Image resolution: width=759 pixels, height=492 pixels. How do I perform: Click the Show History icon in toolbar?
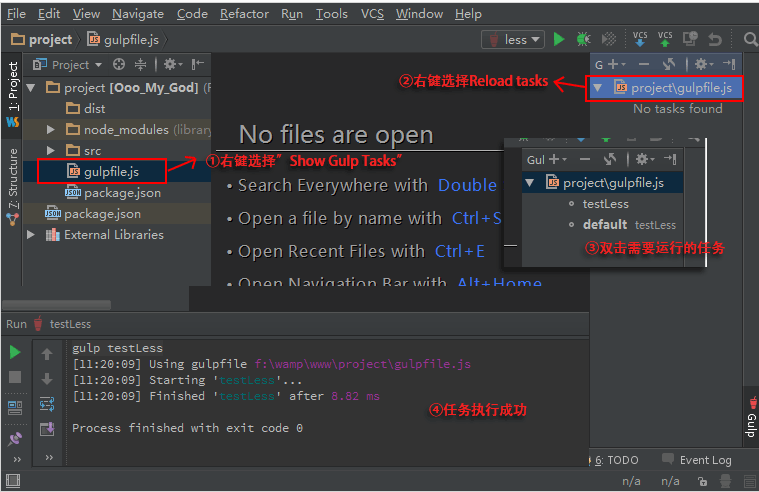pos(690,39)
